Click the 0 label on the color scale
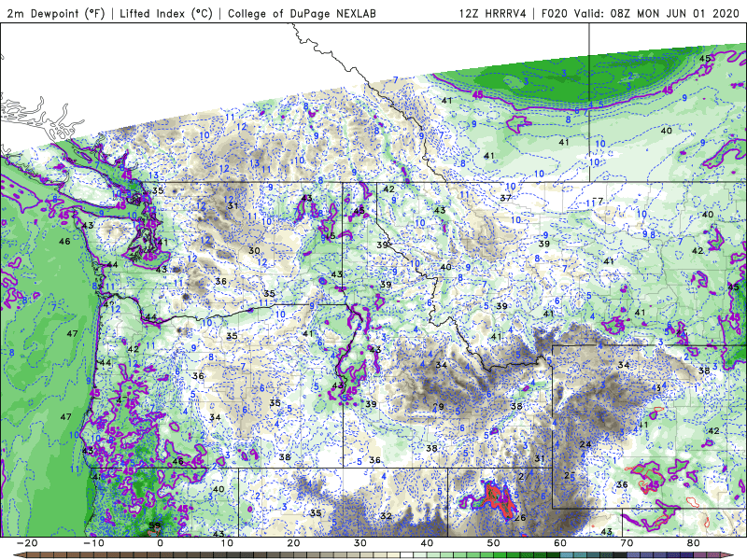The image size is (747, 560). [x=160, y=543]
